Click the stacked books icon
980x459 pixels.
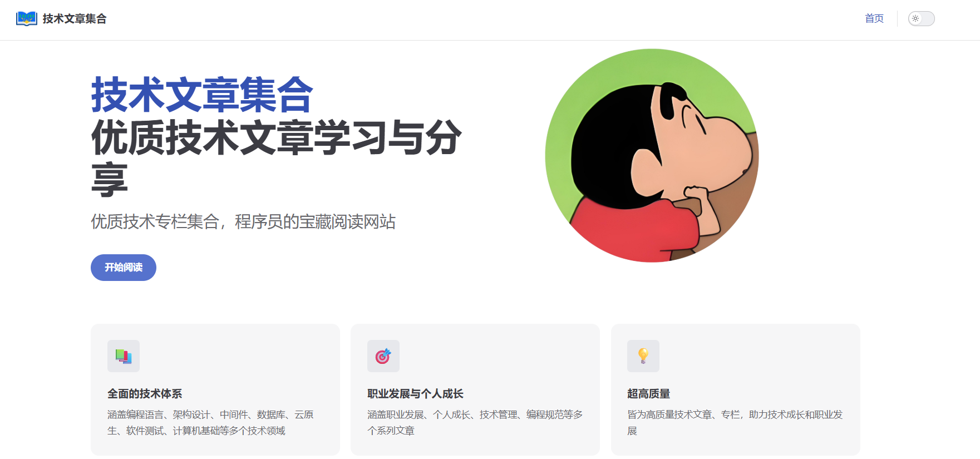pyautogui.click(x=124, y=356)
